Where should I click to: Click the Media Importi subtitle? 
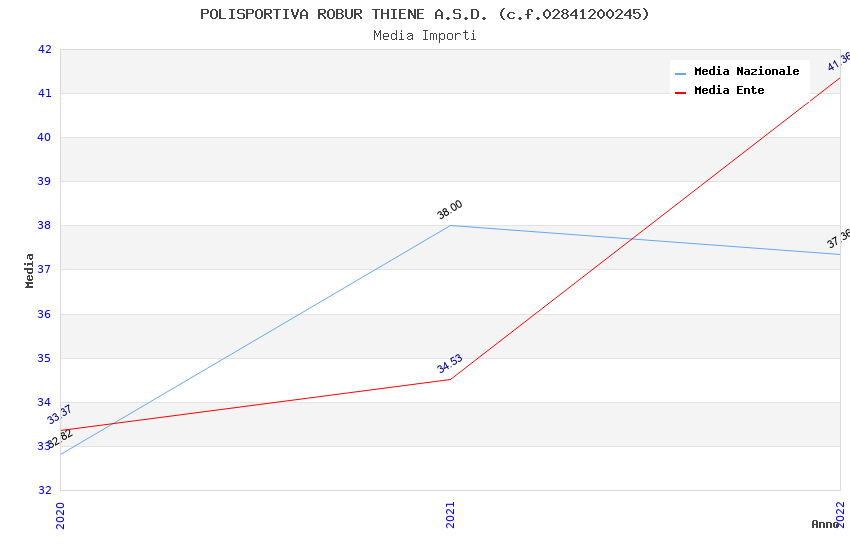425,35
